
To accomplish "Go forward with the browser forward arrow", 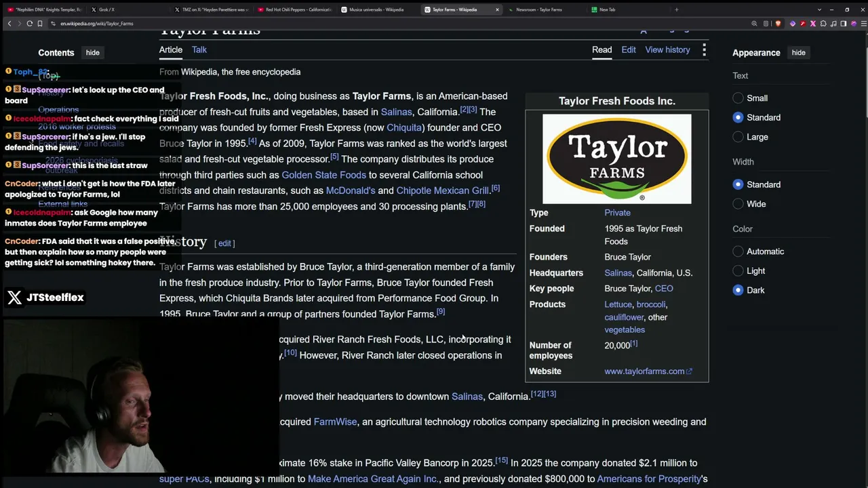I will pos(18,24).
